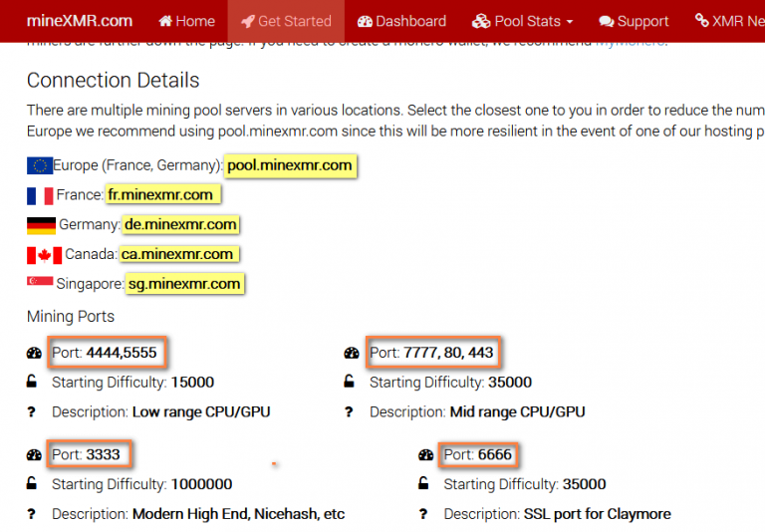This screenshot has width=765, height=532.
Task: Select the Get Started tab
Action: [x=286, y=21]
